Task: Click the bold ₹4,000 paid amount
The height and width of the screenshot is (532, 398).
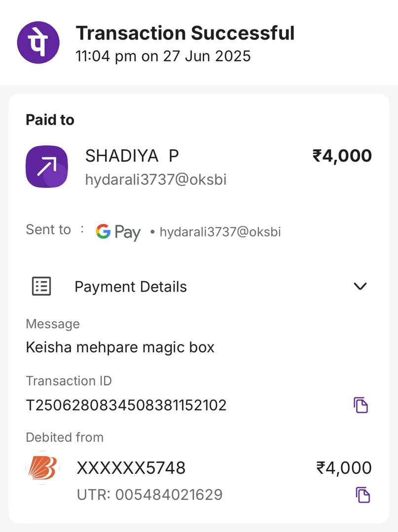Action: click(x=342, y=156)
